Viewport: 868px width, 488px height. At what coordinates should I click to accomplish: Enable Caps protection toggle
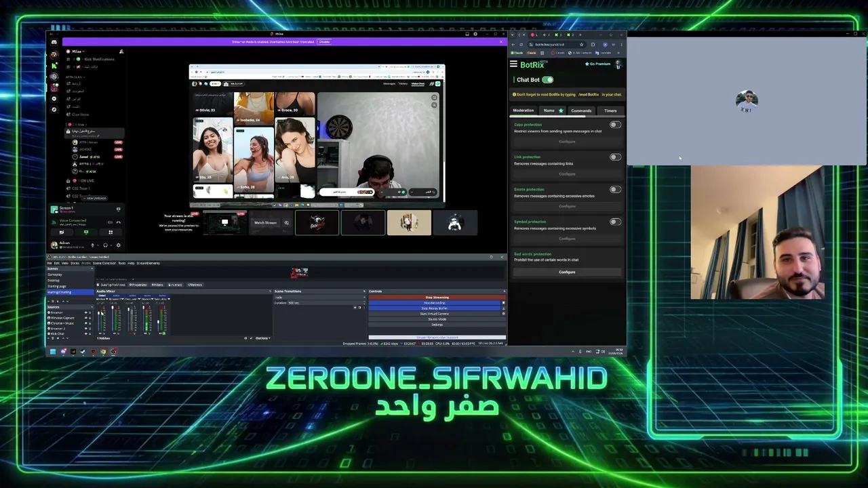pos(615,125)
